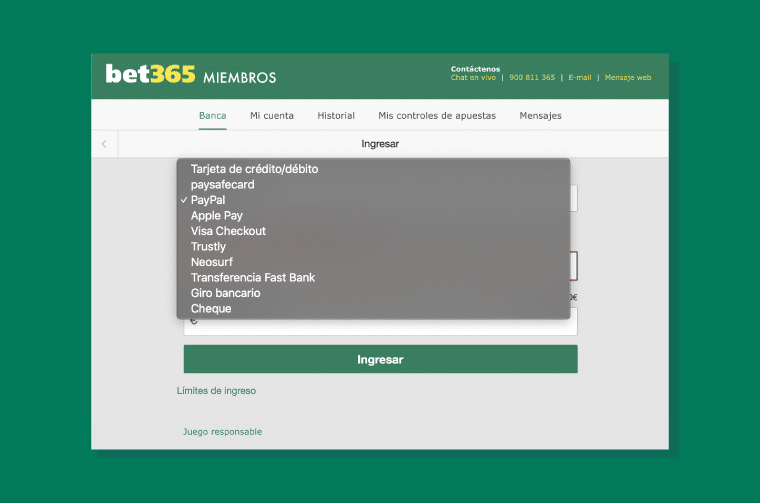This screenshot has height=503, width=760.
Task: Open Límites de ingreso link
Action: coord(216,391)
